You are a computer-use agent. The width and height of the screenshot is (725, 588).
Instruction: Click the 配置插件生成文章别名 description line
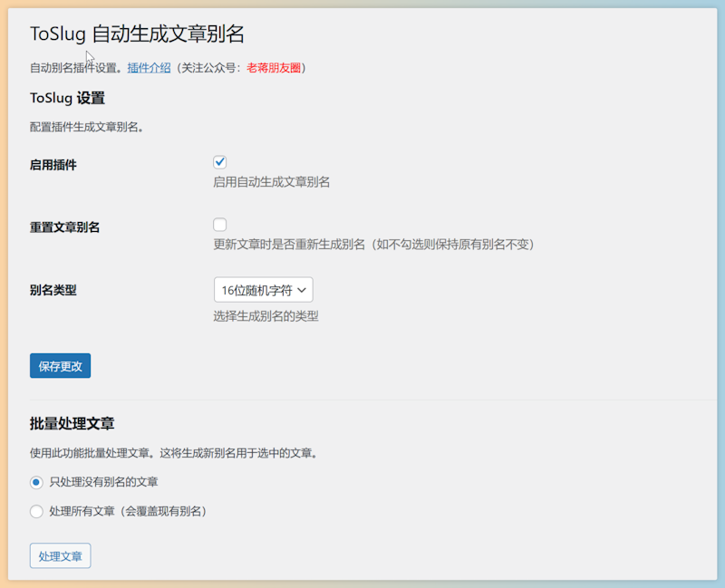[x=87, y=127]
